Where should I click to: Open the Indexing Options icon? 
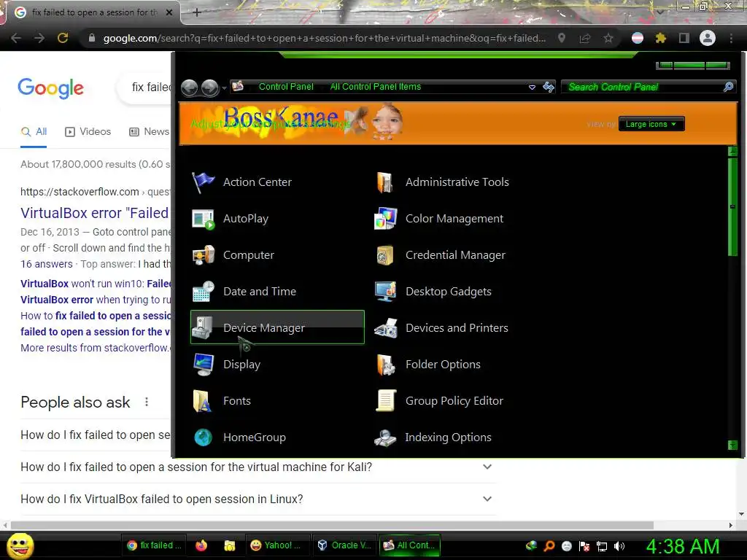385,437
